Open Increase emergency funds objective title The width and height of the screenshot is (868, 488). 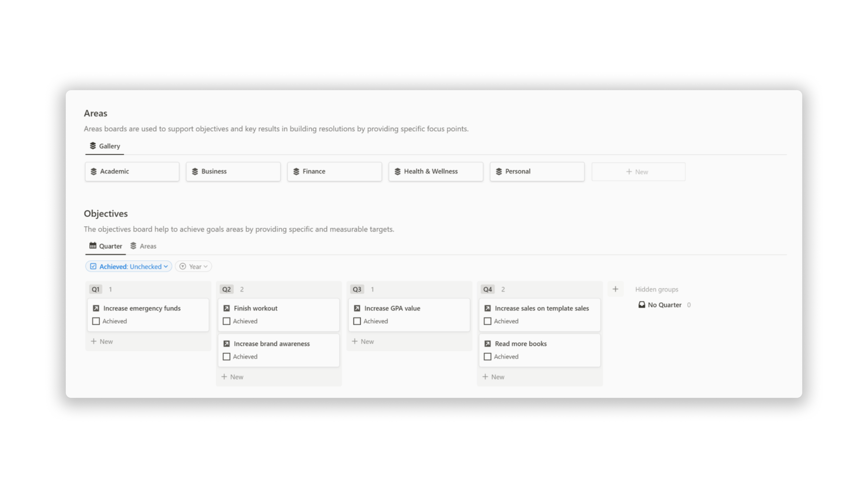click(x=142, y=308)
